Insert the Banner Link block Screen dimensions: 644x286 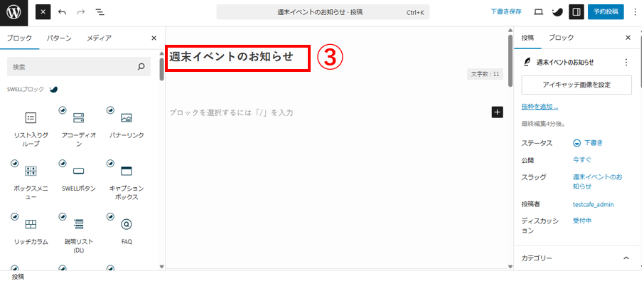click(x=127, y=123)
